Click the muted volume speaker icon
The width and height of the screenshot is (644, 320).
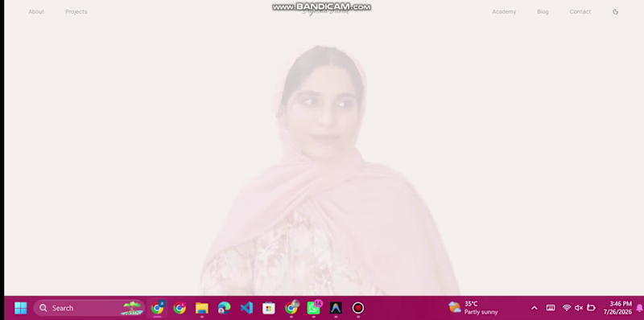tap(579, 308)
